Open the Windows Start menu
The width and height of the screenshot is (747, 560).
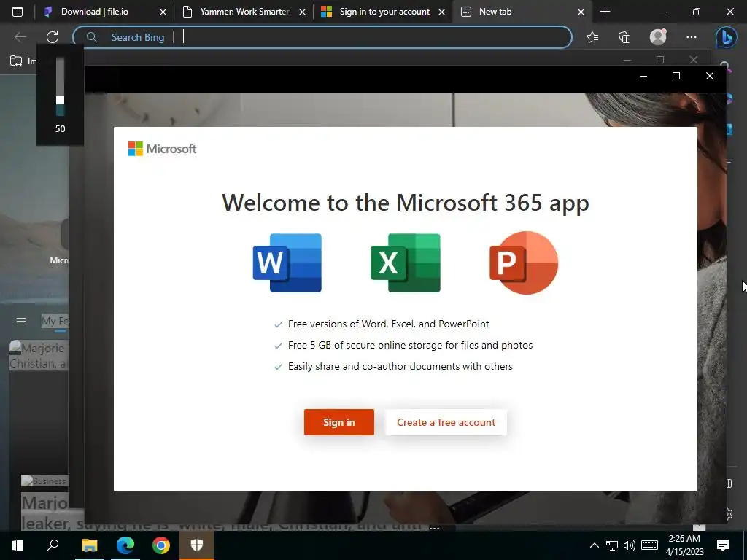pyautogui.click(x=18, y=545)
